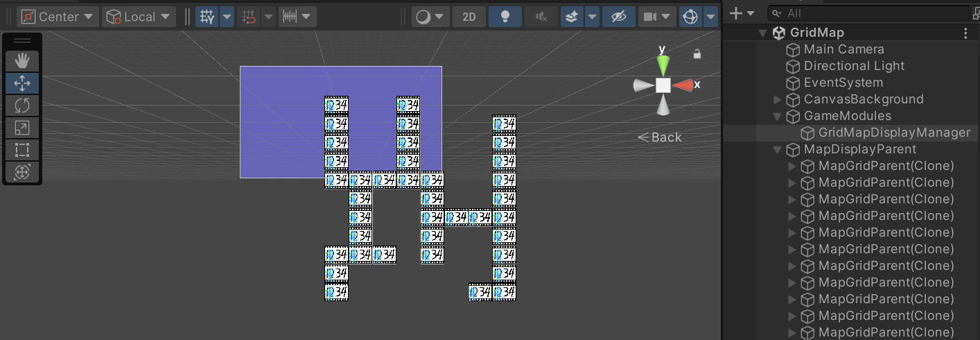Open the plus create object menu
This screenshot has width=980, height=340.
pos(742,13)
